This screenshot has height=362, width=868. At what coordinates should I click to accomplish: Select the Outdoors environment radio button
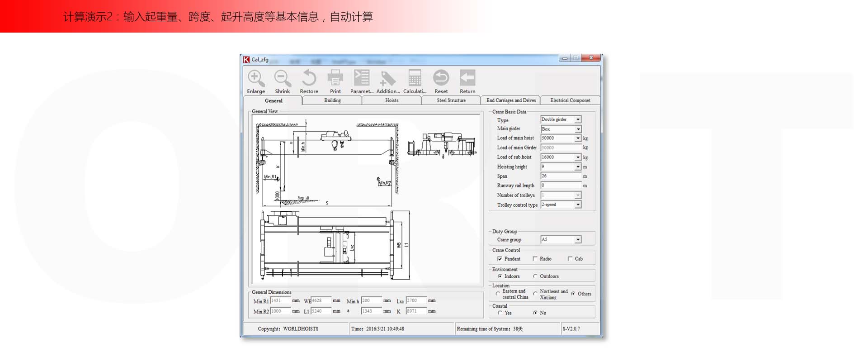coord(535,276)
